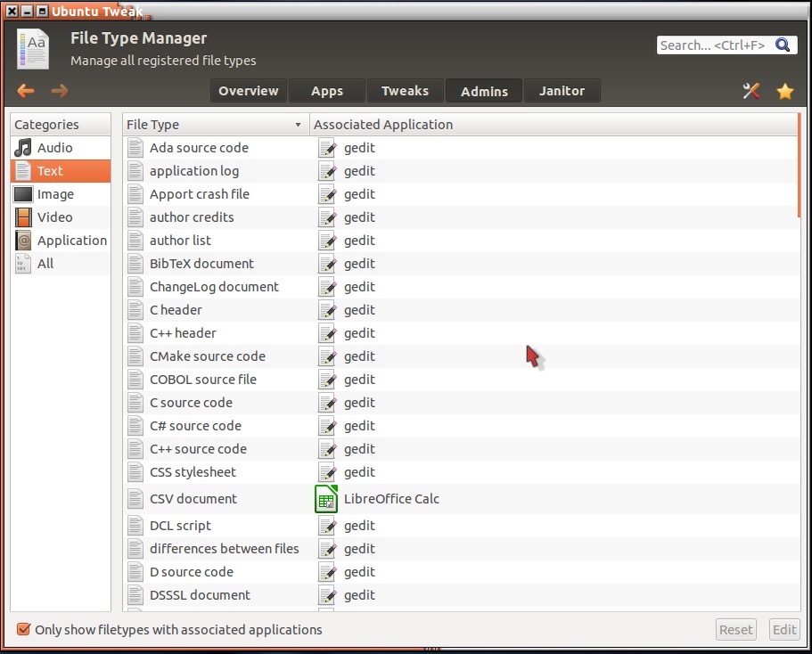This screenshot has width=812, height=654.
Task: Click document icon beside ChangeLog document
Action: coord(135,287)
